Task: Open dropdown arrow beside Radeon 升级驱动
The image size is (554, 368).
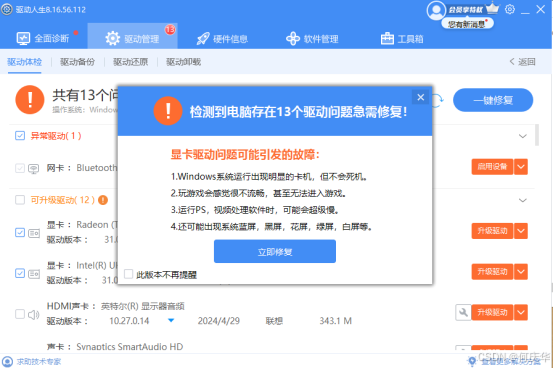Action: point(521,231)
